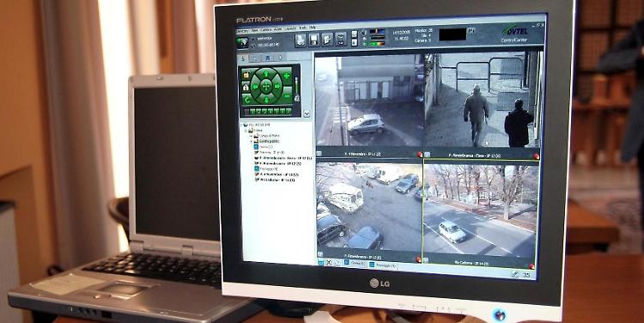
Task: Open the Camera menu
Action: point(266,29)
